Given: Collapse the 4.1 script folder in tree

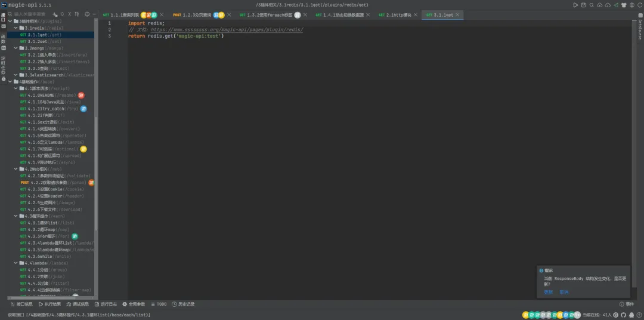Looking at the screenshot, I should point(16,88).
